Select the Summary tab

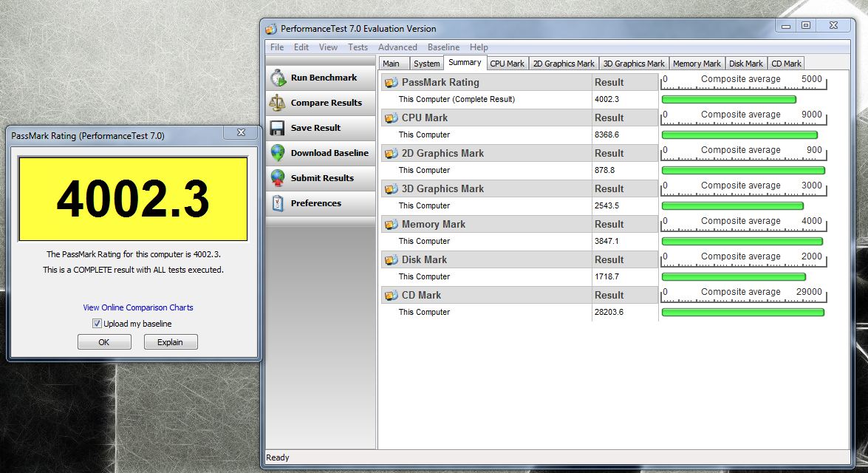465,63
